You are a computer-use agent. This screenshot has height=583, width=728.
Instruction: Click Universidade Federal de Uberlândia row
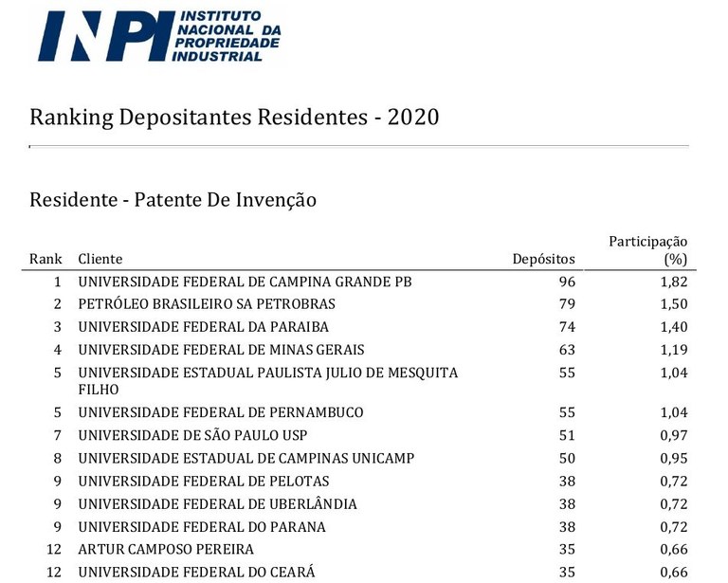pyautogui.click(x=217, y=503)
